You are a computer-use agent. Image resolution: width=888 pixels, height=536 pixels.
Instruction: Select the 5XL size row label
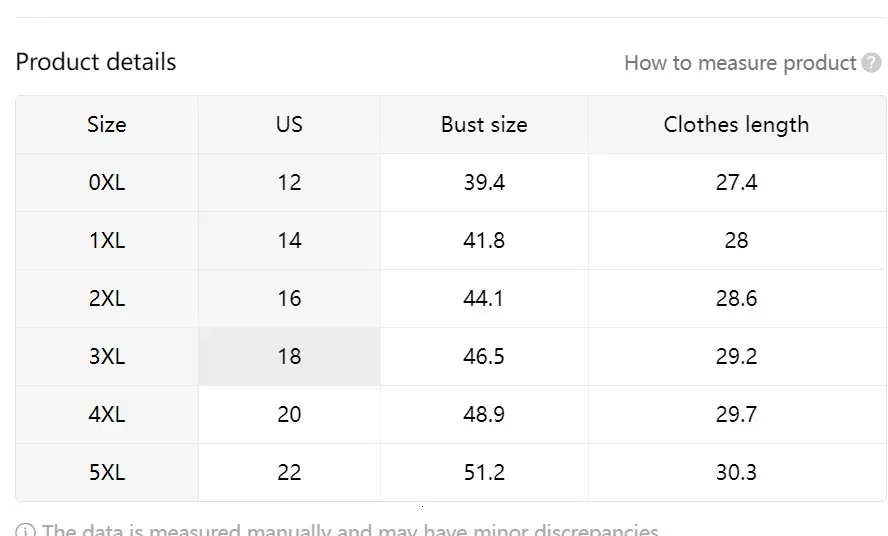(107, 472)
